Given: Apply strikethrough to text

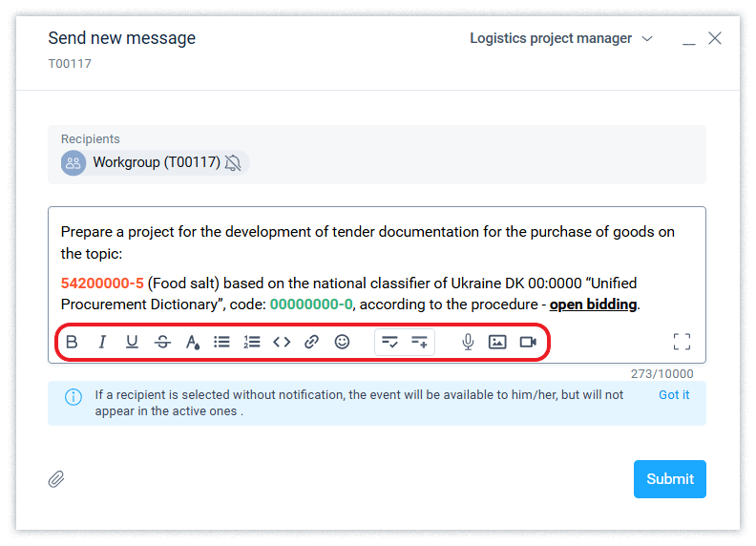Looking at the screenshot, I should pyautogui.click(x=162, y=342).
